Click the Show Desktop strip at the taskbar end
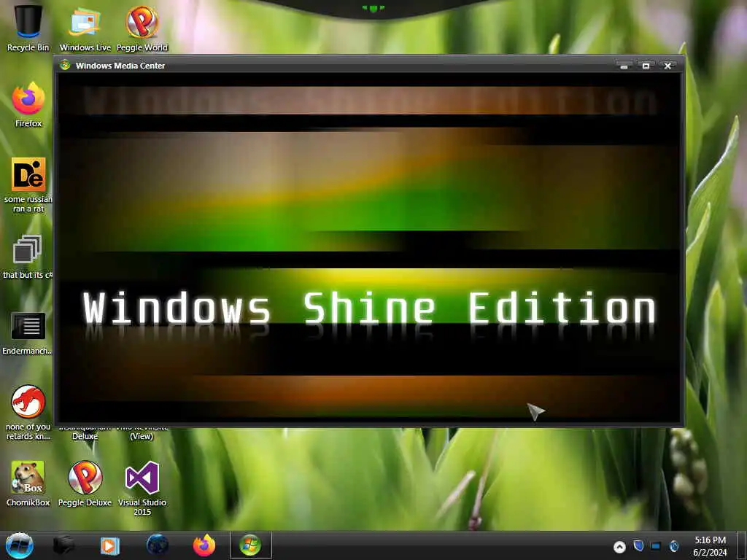The height and width of the screenshot is (560, 747). point(742,545)
